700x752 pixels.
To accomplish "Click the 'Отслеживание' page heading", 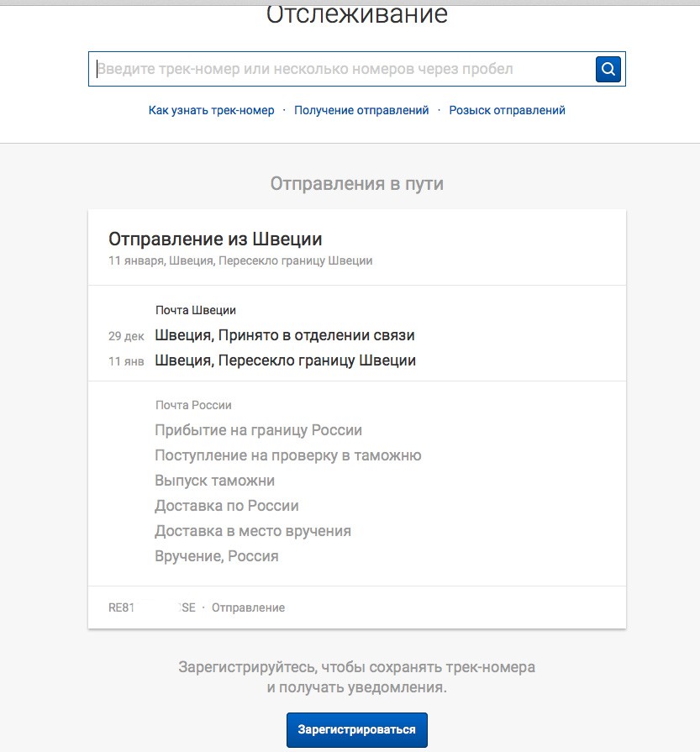I will pos(356,15).
